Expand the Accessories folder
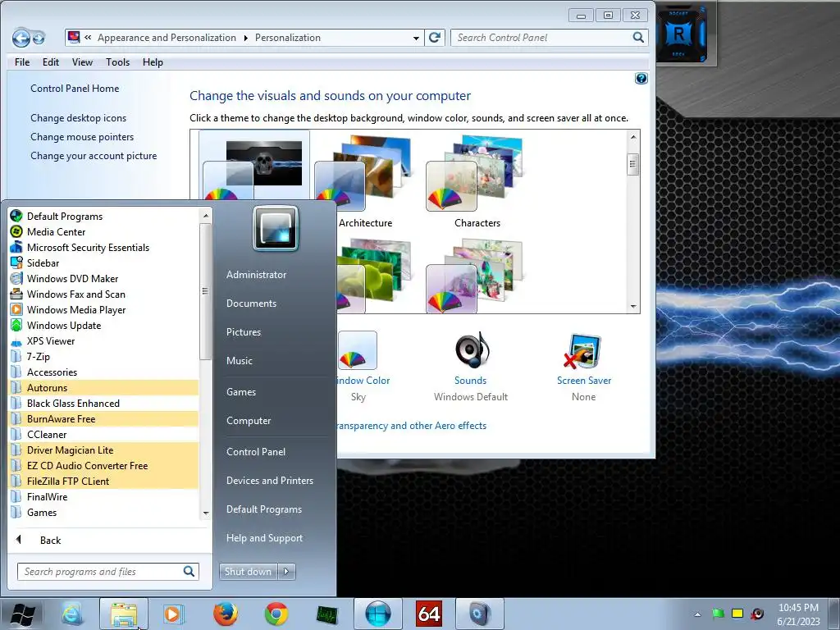 104,372
